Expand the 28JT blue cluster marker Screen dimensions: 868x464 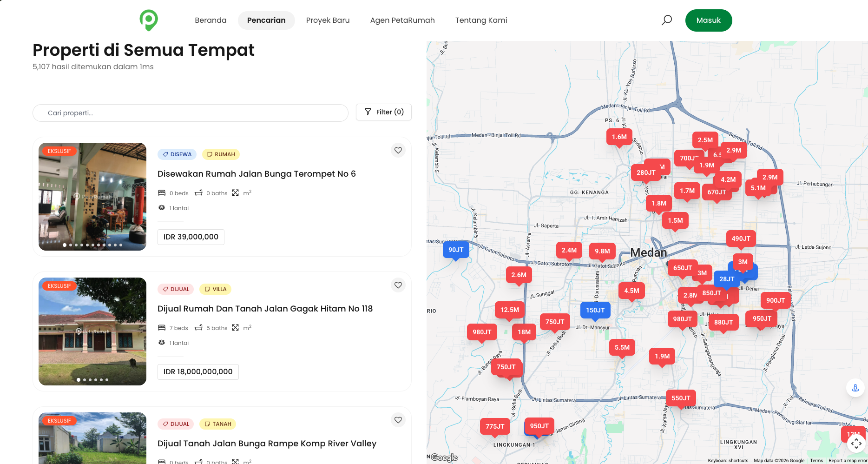[x=725, y=279]
